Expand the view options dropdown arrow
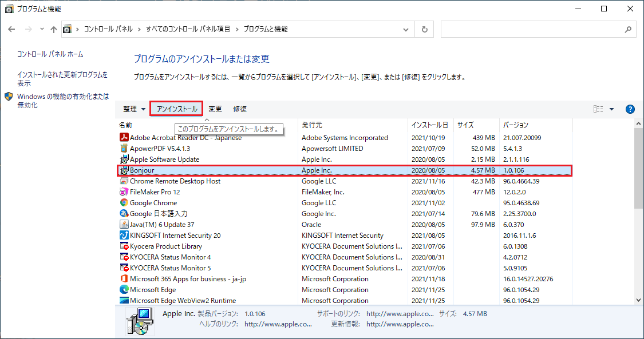 pos(611,109)
